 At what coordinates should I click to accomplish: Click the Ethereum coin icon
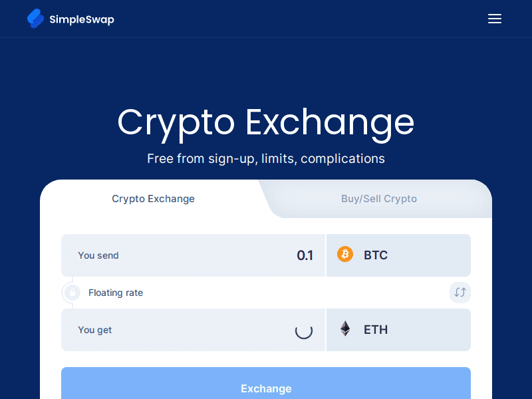click(345, 329)
